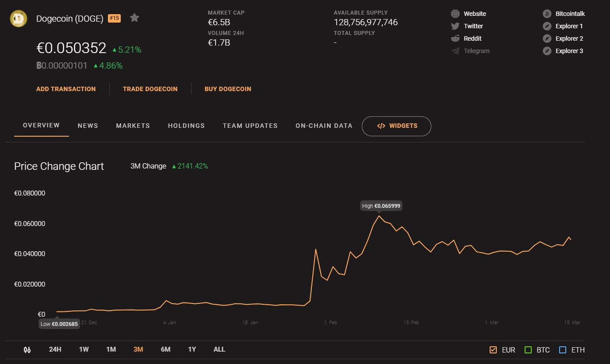Switch to the News tab
Viewport: 610px width, 364px height.
[x=88, y=126]
